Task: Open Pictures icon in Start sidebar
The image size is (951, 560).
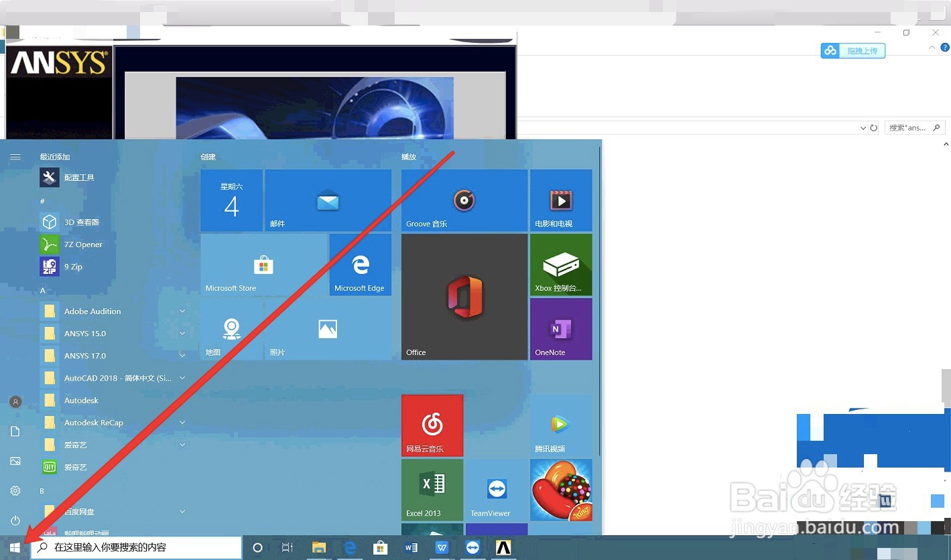Action: pyautogui.click(x=15, y=461)
